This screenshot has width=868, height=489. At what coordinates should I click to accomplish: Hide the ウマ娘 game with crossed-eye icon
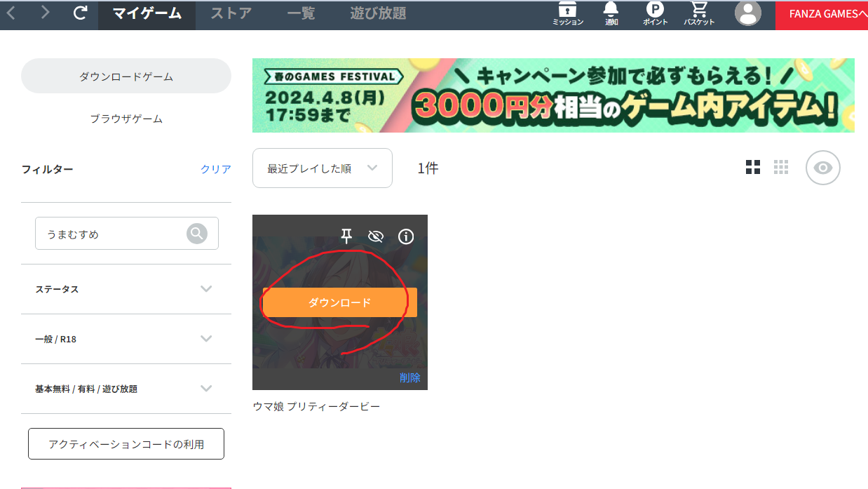(376, 236)
